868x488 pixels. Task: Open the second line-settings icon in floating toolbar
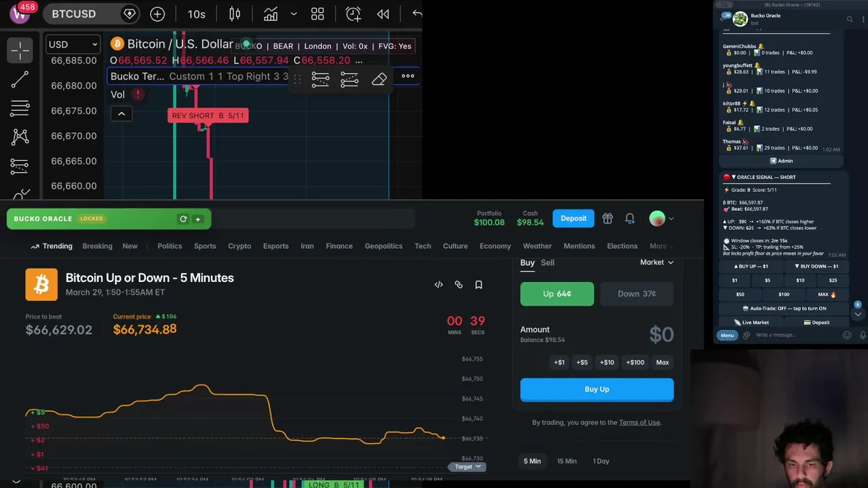(x=349, y=79)
